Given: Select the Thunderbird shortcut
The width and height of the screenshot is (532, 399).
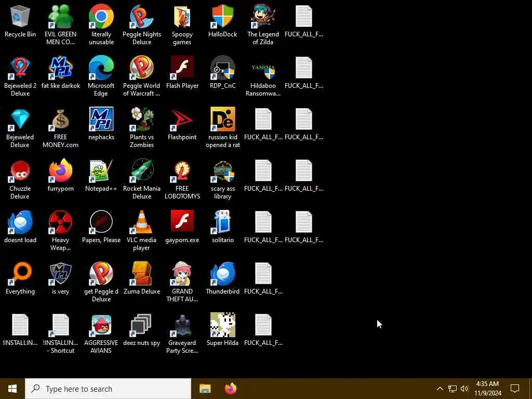Looking at the screenshot, I should pyautogui.click(x=222, y=278).
